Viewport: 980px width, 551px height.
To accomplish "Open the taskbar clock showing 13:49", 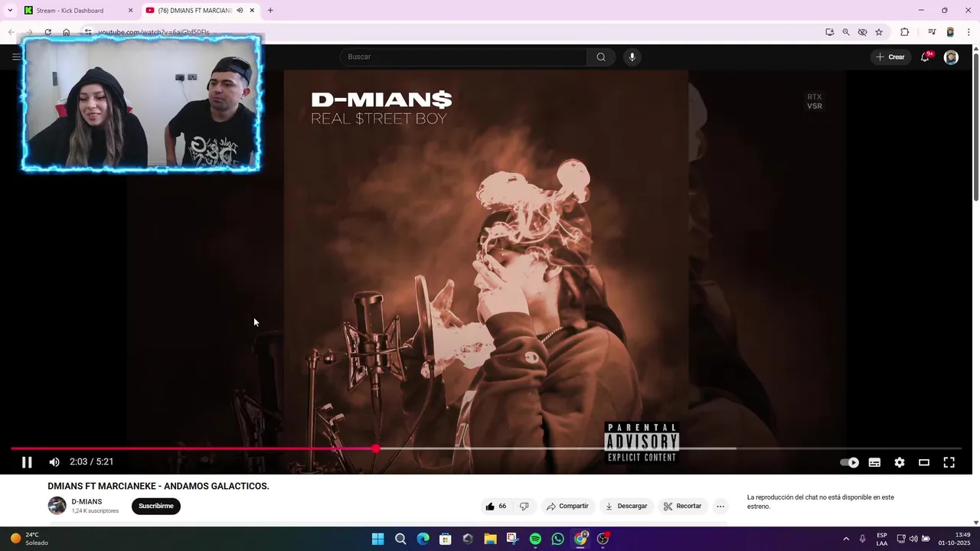I will point(955,539).
